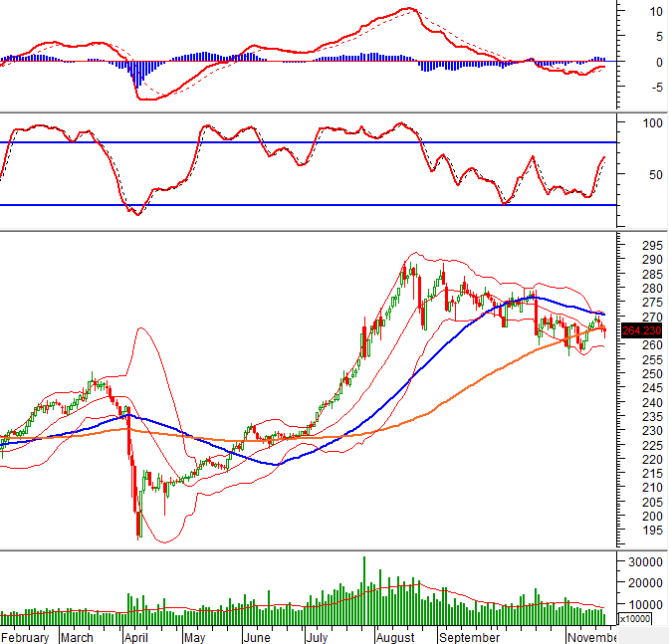This screenshot has height=644, width=669.
Task: Click the April price crash low candlestick
Action: [x=138, y=523]
